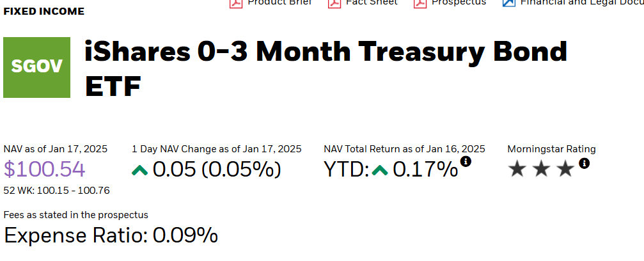Open the Product Brief link text
The height and width of the screenshot is (261, 644).
(279, 3)
